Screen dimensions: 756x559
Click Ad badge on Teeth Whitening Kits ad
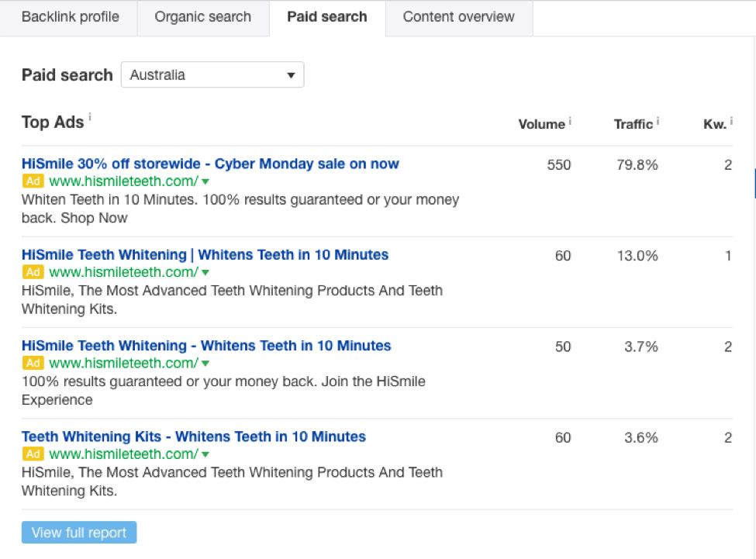pyautogui.click(x=33, y=454)
